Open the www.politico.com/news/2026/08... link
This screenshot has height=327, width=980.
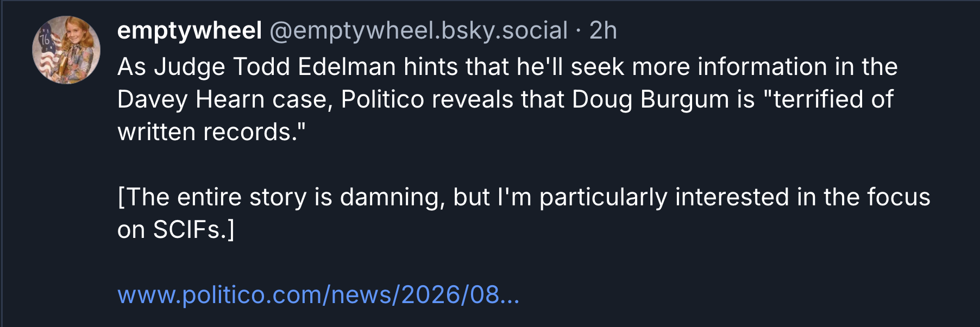click(318, 295)
